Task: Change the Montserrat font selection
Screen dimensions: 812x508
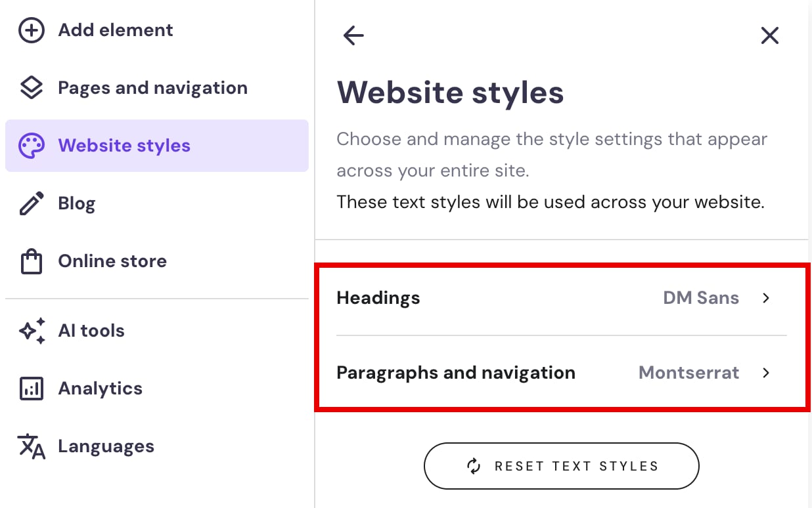Action: [688, 373]
